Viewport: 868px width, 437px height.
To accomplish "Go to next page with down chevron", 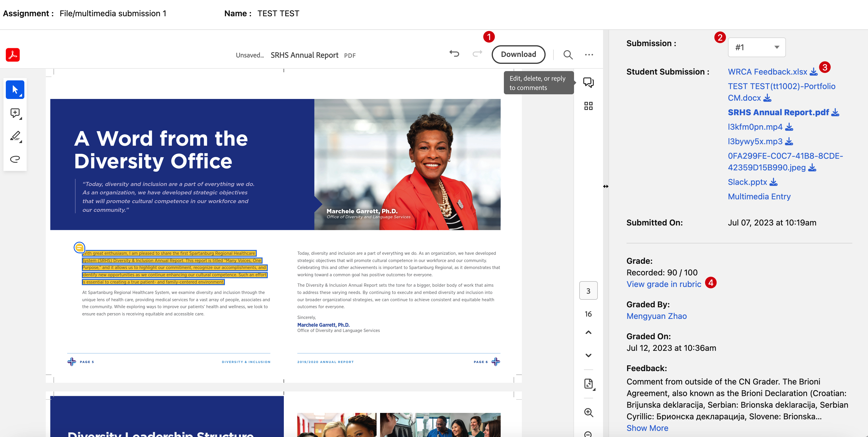I will [588, 355].
